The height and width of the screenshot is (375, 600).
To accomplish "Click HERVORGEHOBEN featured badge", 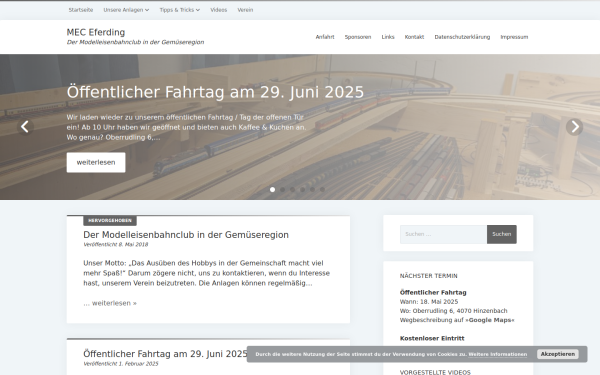I will pos(110,221).
